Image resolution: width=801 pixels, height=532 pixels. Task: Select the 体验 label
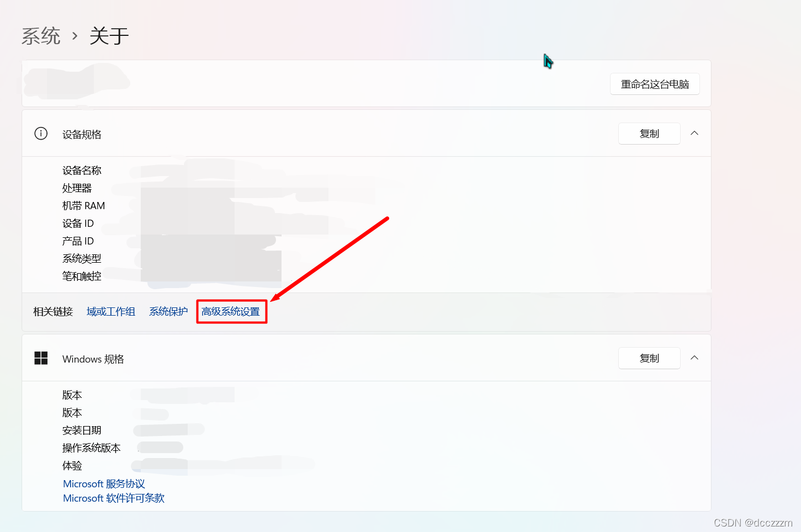coord(72,466)
